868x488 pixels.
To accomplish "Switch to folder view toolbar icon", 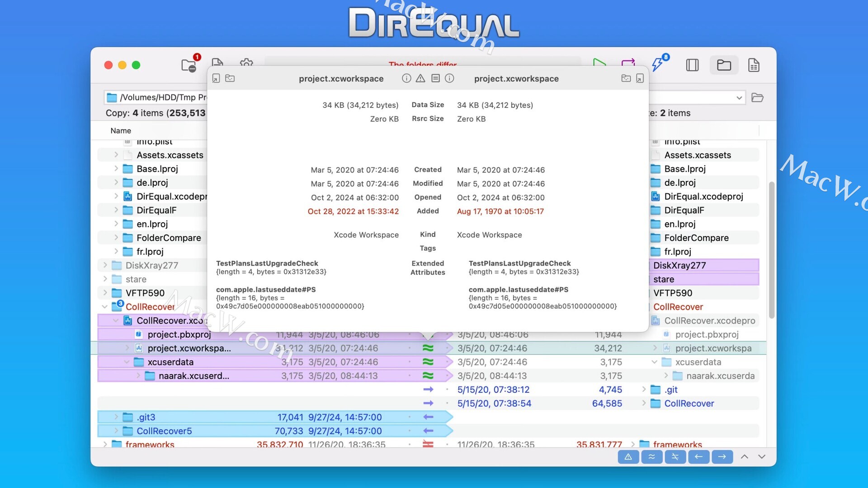I will coord(724,65).
